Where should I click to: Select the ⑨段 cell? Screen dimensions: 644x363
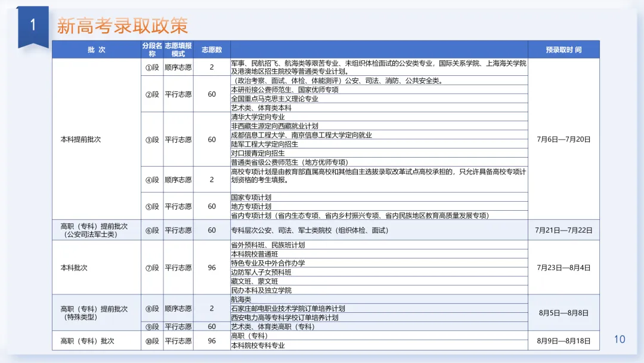(152, 327)
